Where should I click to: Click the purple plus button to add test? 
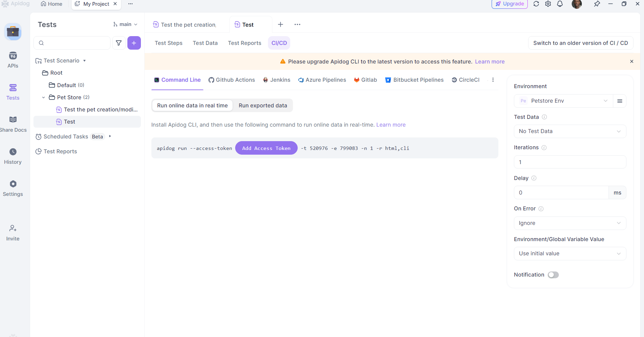pos(134,43)
